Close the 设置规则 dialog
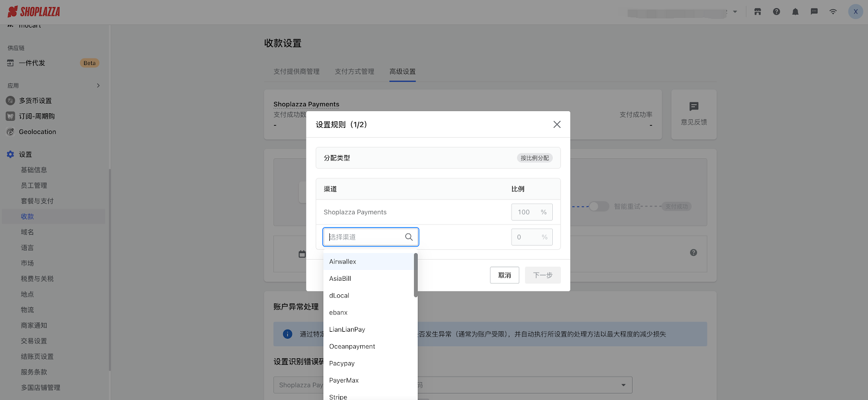The image size is (868, 400). click(557, 124)
